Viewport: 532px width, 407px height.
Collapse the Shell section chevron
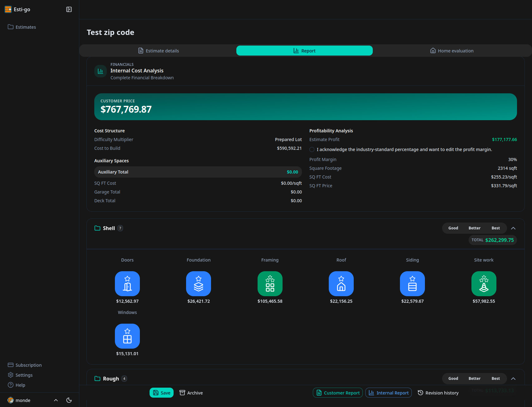pyautogui.click(x=513, y=228)
